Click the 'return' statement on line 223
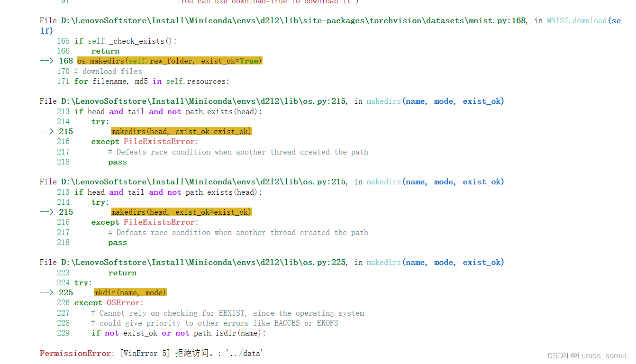 pyautogui.click(x=122, y=273)
